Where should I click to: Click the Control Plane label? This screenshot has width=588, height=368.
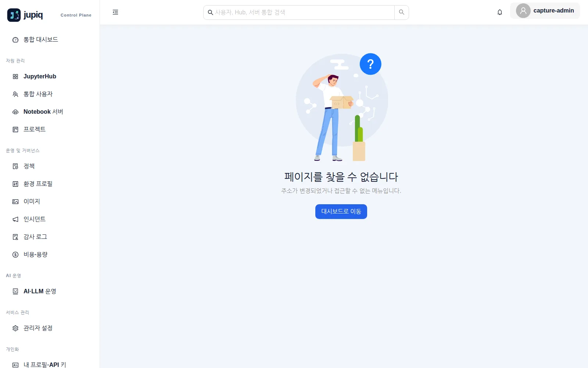tap(76, 15)
